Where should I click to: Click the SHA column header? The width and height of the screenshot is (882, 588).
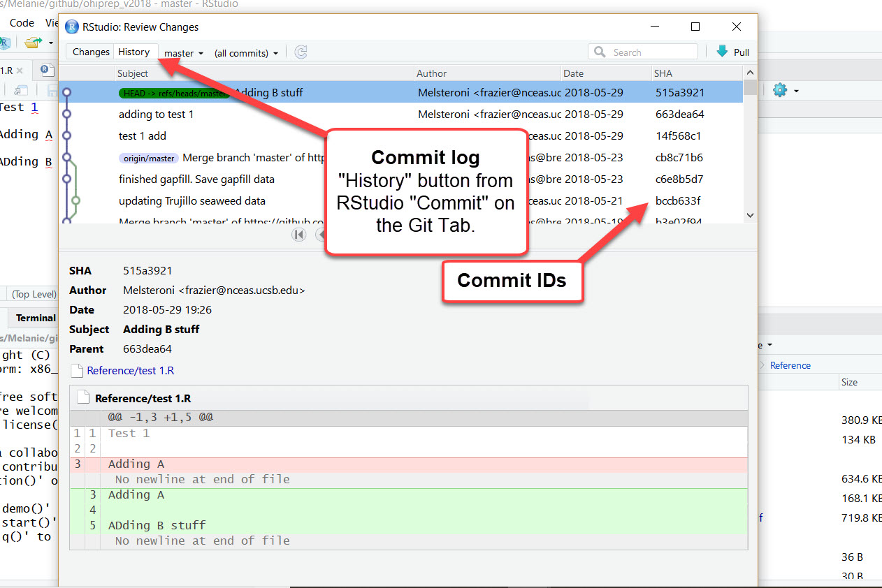pyautogui.click(x=696, y=73)
